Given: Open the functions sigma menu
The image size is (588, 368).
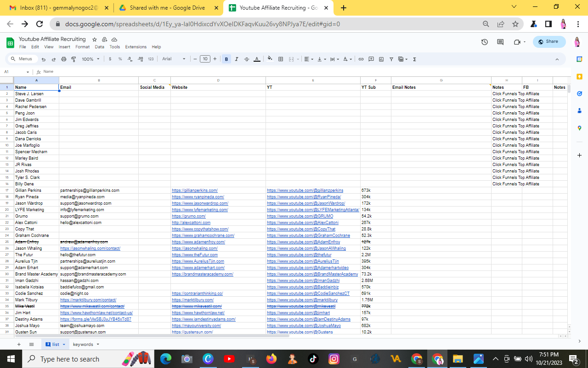Looking at the screenshot, I should pos(415,59).
